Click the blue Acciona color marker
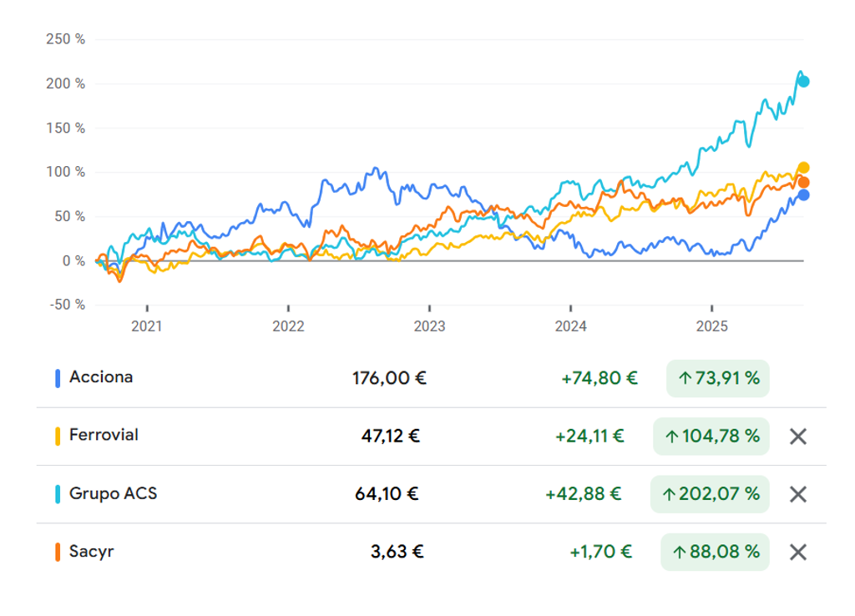The width and height of the screenshot is (855, 616). 58,378
